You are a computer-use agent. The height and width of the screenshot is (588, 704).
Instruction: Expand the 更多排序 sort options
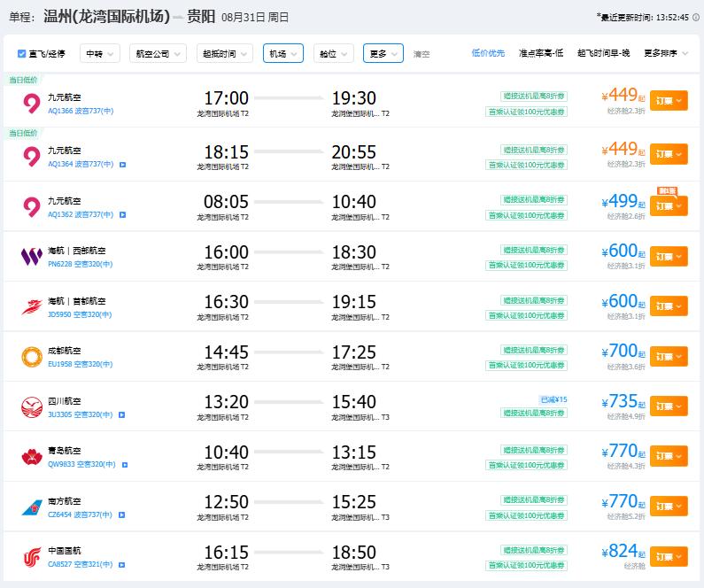click(x=665, y=53)
